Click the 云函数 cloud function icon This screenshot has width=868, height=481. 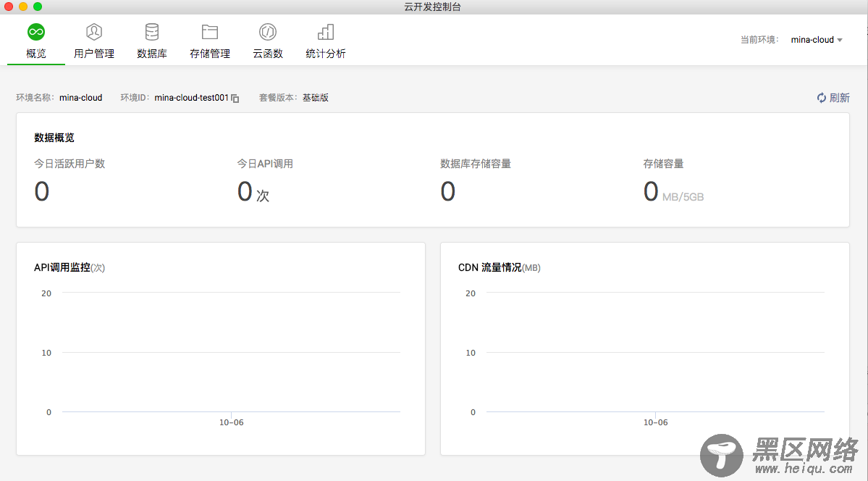pyautogui.click(x=268, y=32)
